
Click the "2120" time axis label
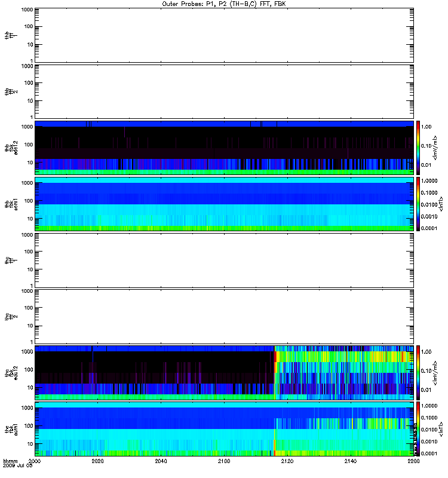[x=287, y=461]
